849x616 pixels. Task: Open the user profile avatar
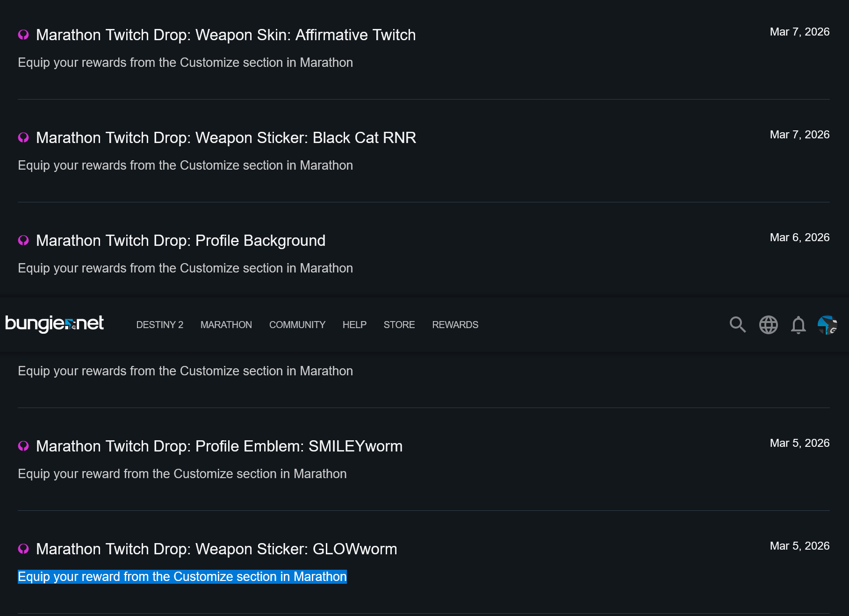pyautogui.click(x=827, y=325)
